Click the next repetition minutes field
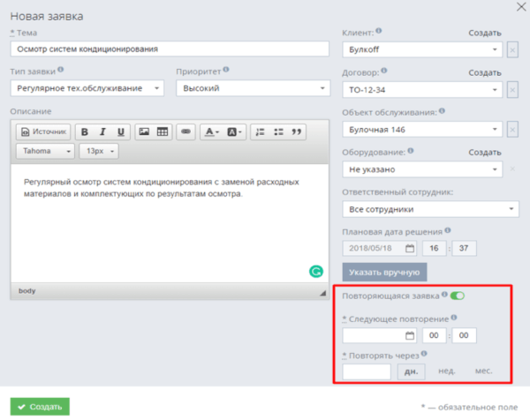The width and height of the screenshot is (530, 420). (x=464, y=335)
